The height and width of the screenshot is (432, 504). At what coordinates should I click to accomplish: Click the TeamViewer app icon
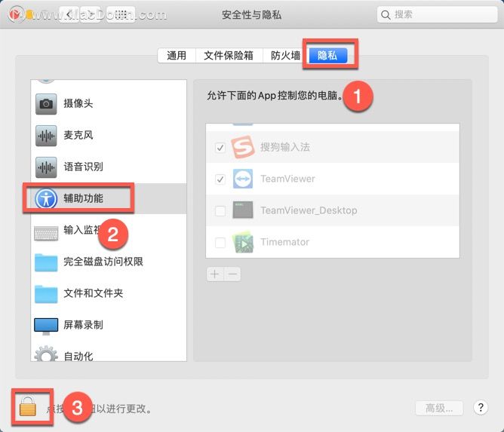click(x=243, y=179)
